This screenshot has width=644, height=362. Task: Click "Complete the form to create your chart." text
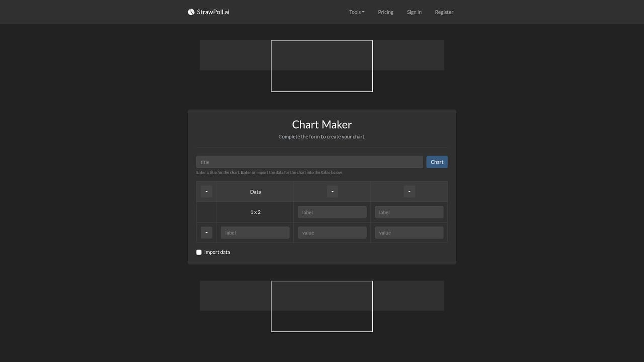(322, 137)
